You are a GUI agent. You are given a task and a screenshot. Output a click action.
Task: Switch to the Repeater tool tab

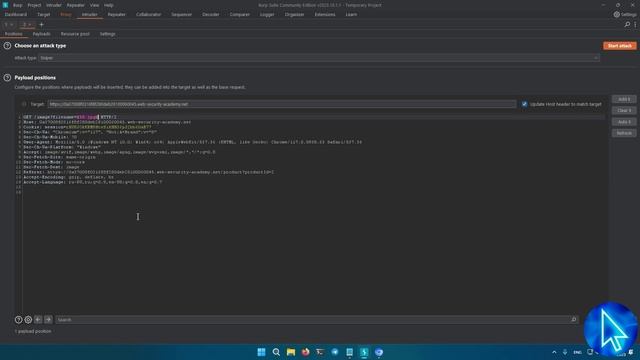pyautogui.click(x=117, y=14)
